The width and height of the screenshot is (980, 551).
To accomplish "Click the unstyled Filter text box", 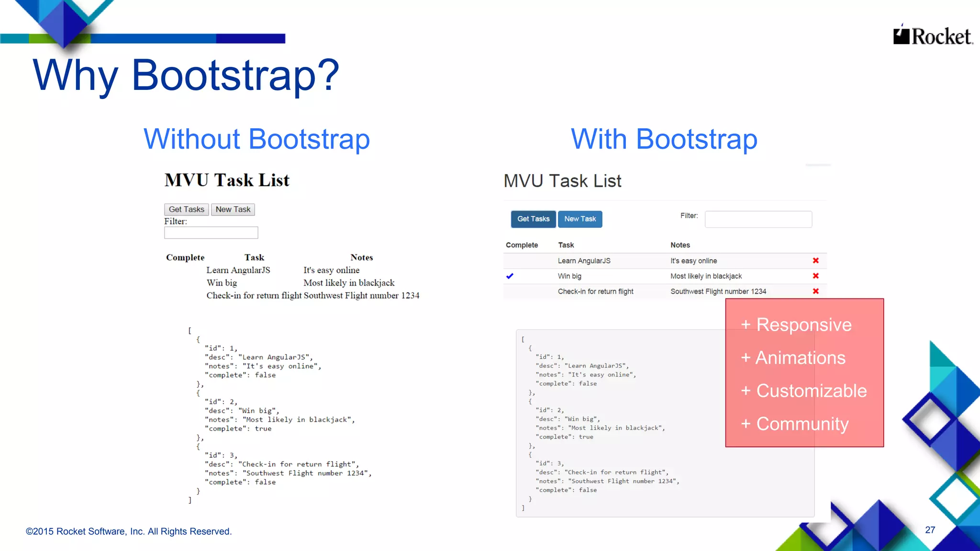I will (x=211, y=233).
